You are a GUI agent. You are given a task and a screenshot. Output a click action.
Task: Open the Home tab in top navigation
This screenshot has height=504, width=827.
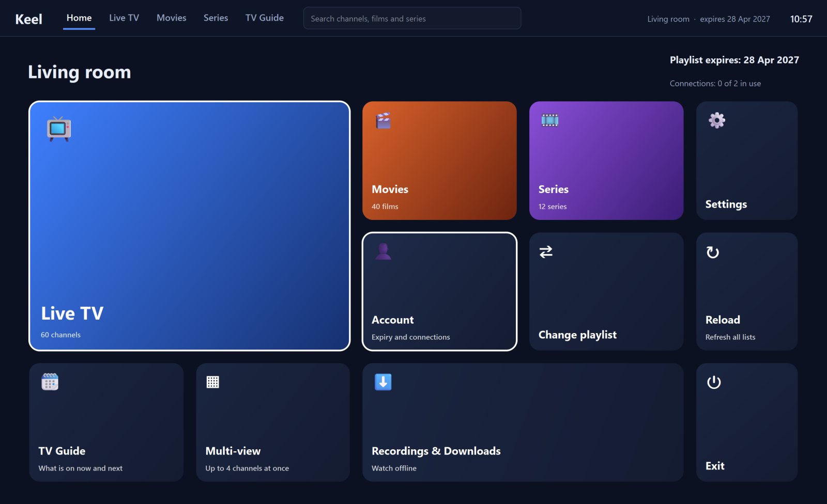[x=79, y=18]
